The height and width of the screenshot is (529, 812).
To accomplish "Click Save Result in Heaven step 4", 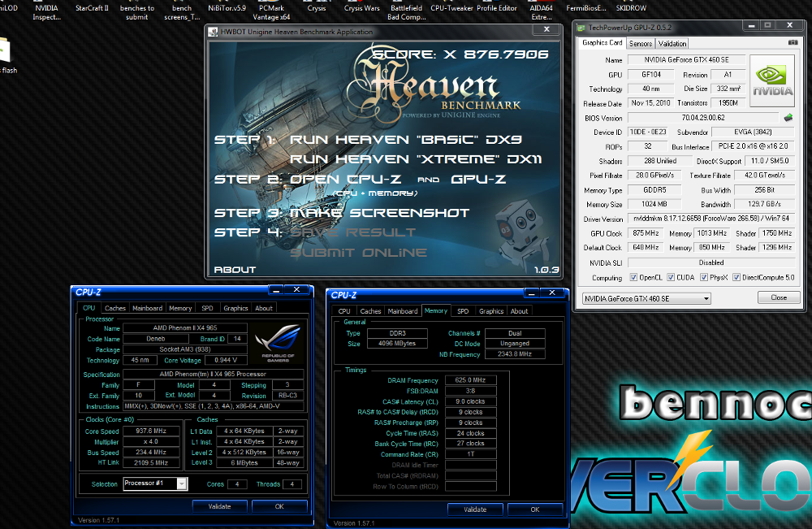I will click(352, 232).
